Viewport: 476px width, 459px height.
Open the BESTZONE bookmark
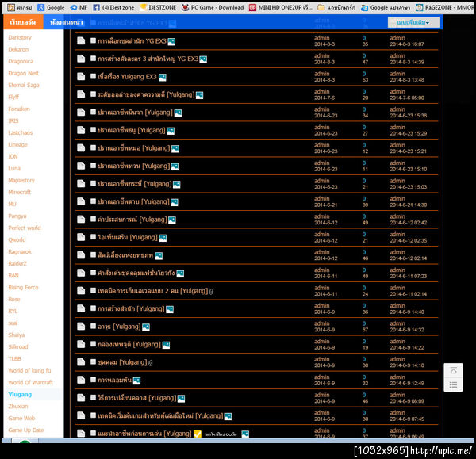click(x=158, y=8)
